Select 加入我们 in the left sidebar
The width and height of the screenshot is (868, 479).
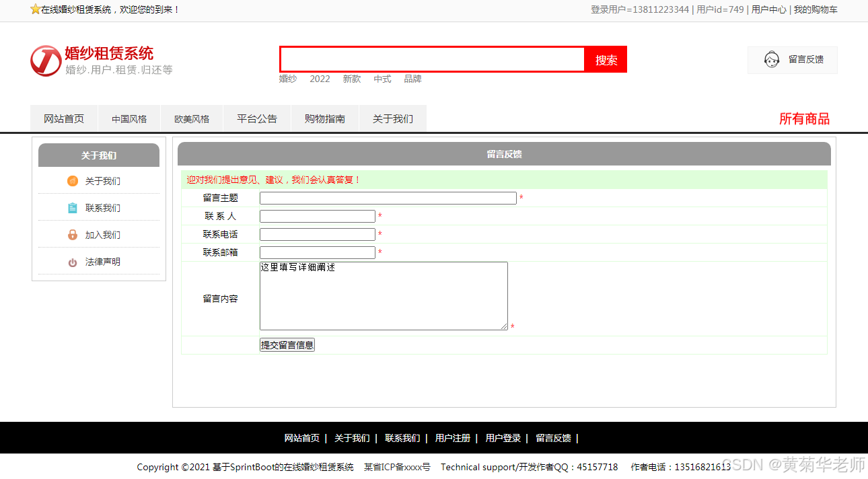pyautogui.click(x=102, y=235)
